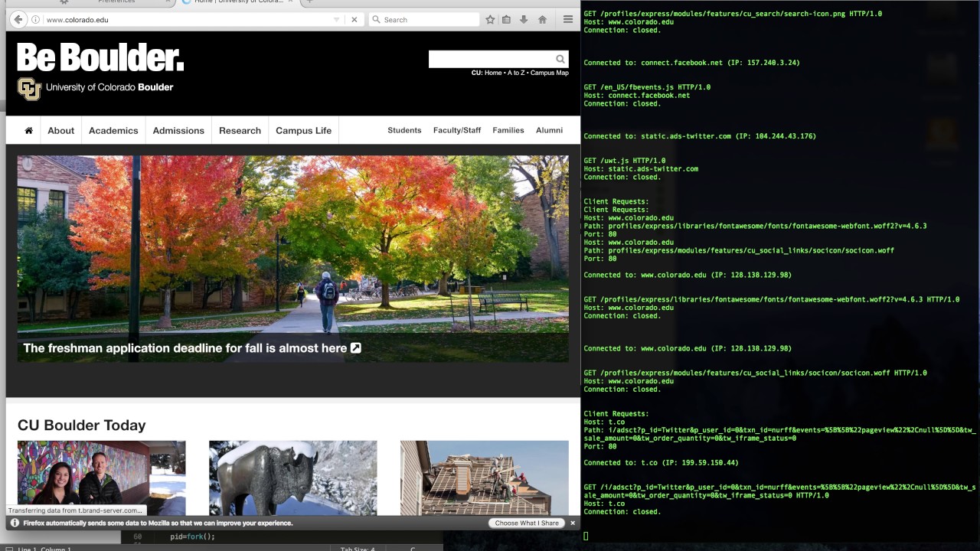Open Firefox hamburger menu
Screen dimensions: 980x551
(567, 19)
